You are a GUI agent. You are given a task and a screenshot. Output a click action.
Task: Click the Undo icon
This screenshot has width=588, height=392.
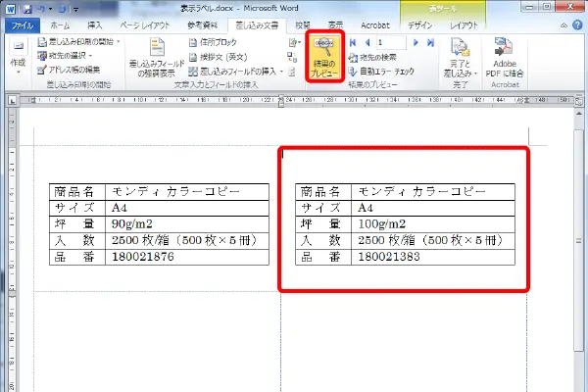pos(40,9)
